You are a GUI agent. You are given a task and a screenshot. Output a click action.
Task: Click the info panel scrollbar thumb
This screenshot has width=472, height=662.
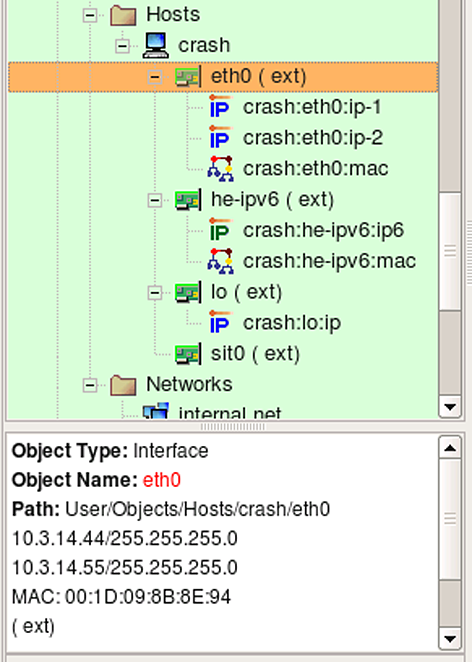coord(450,519)
